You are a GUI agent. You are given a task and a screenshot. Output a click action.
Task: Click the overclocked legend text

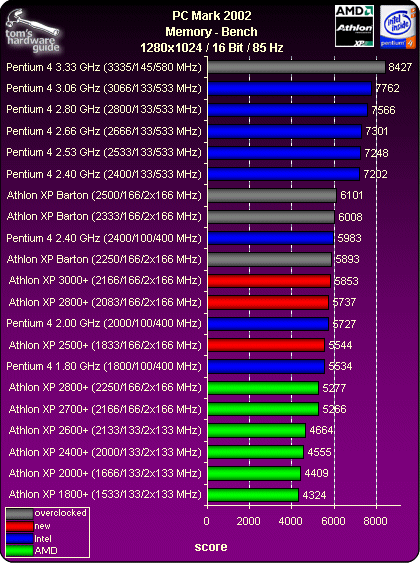[60, 513]
